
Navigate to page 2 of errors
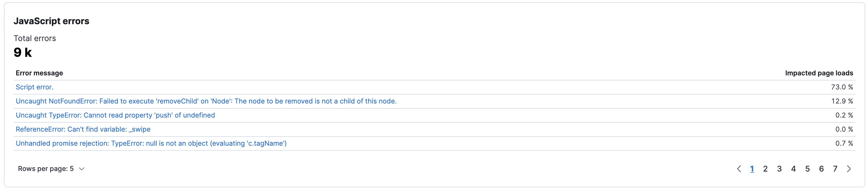point(766,169)
